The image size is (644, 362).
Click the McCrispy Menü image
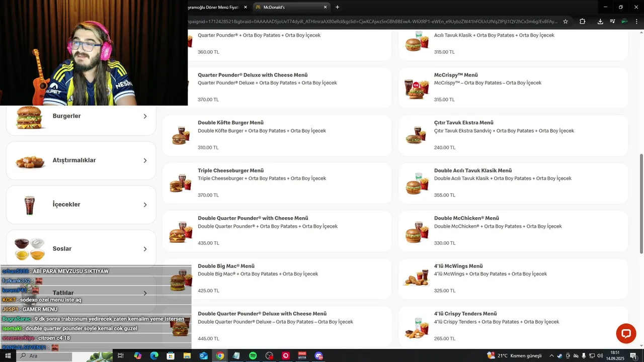pyautogui.click(x=417, y=88)
